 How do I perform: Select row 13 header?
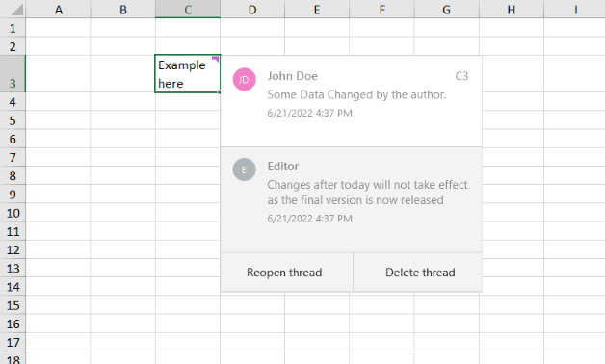[13, 269]
